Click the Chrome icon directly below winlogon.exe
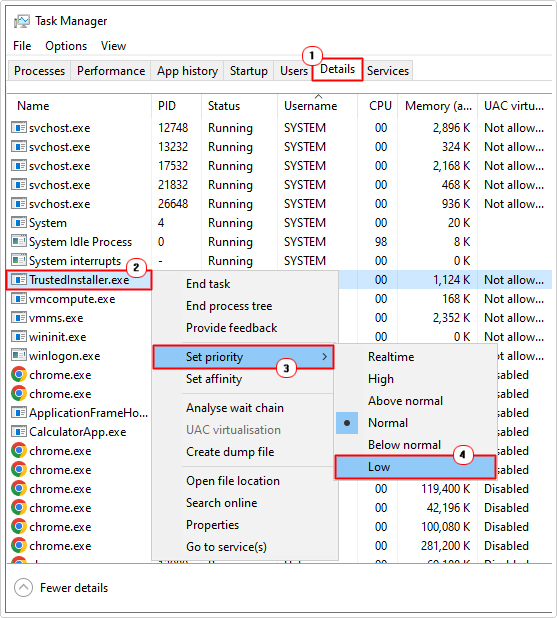 coord(19,374)
